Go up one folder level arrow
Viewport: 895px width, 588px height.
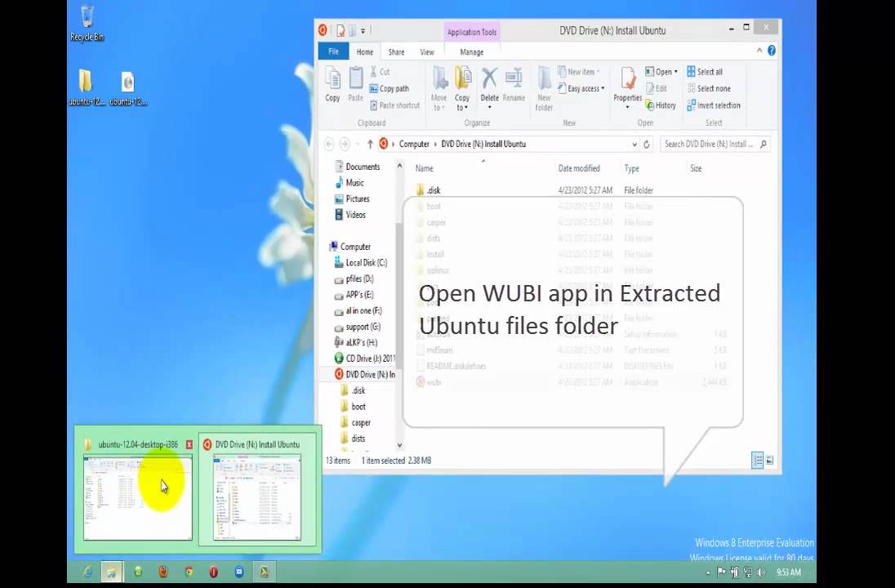point(370,144)
